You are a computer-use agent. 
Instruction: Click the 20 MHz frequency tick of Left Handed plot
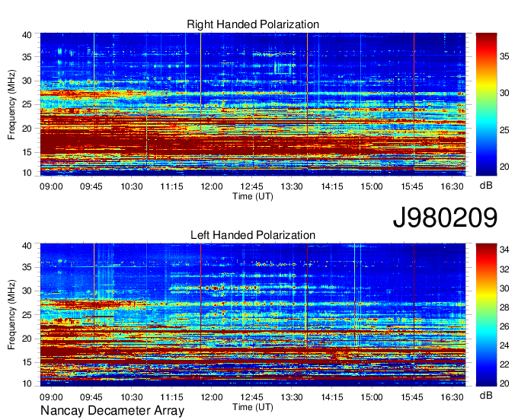tap(27, 339)
